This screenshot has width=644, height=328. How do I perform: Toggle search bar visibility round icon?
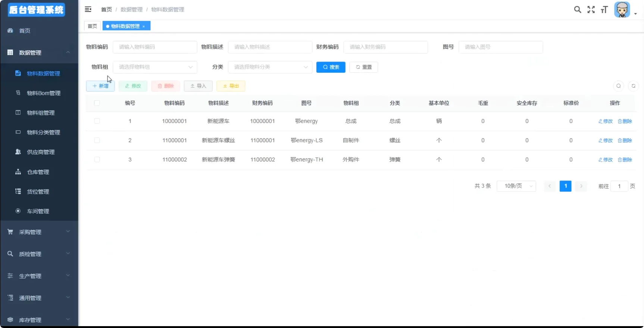coord(618,86)
